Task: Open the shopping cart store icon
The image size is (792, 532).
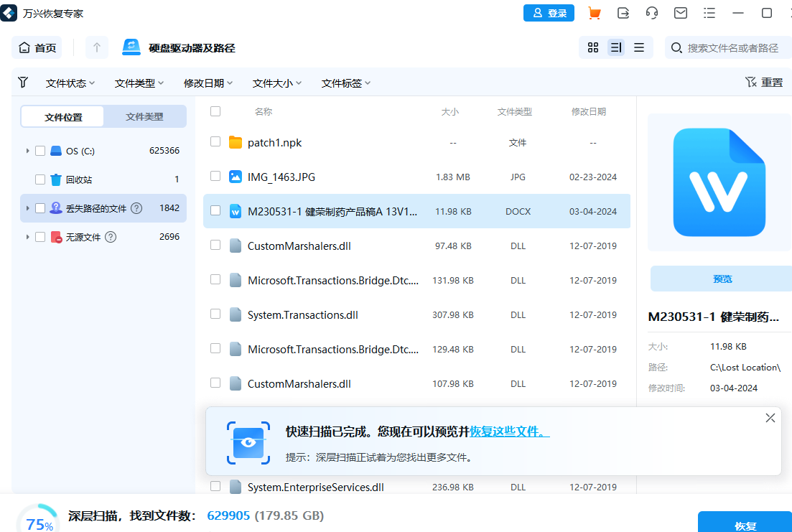Action: 594,12
